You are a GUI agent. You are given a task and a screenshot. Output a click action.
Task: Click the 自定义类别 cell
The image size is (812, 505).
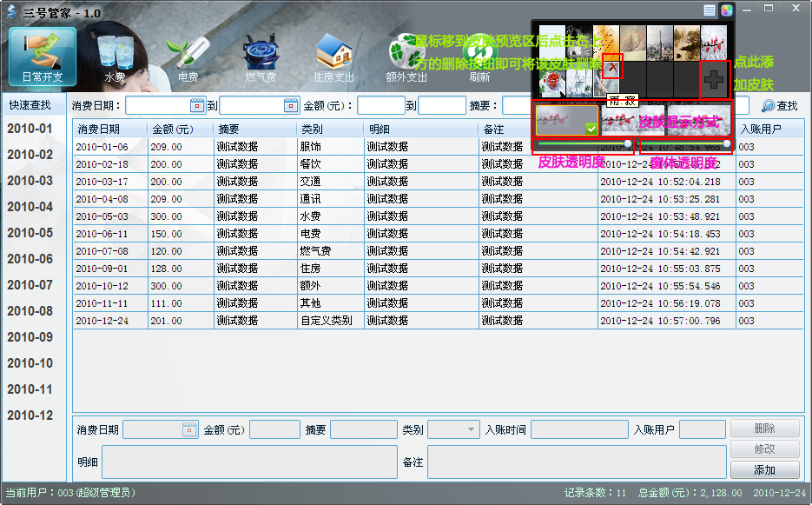tap(330, 321)
